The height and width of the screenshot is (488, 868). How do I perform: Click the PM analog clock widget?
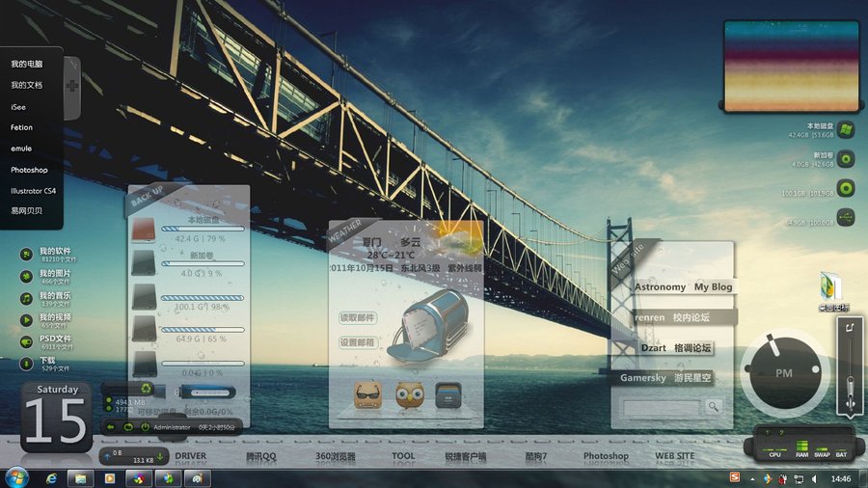point(784,373)
